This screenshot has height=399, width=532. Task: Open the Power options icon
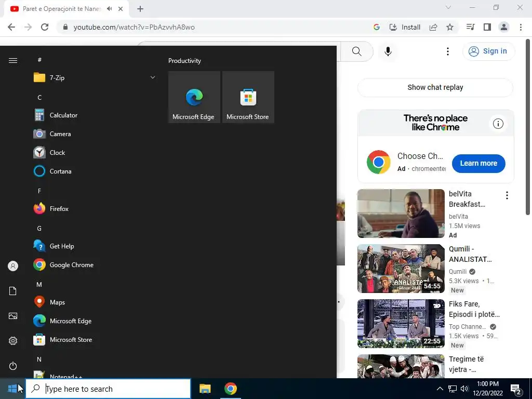coord(13,366)
